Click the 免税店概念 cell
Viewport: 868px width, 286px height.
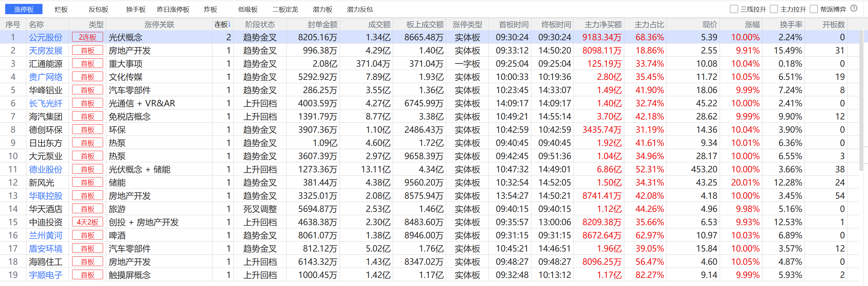[129, 116]
